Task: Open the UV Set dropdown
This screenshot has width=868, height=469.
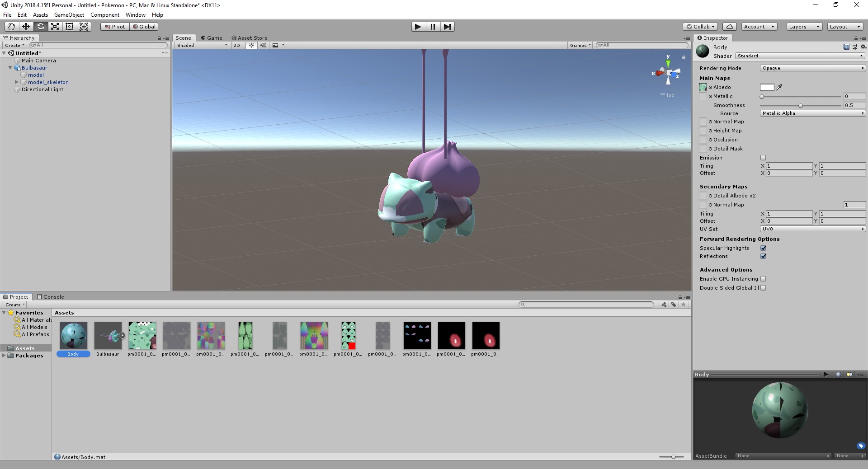Action: click(813, 229)
